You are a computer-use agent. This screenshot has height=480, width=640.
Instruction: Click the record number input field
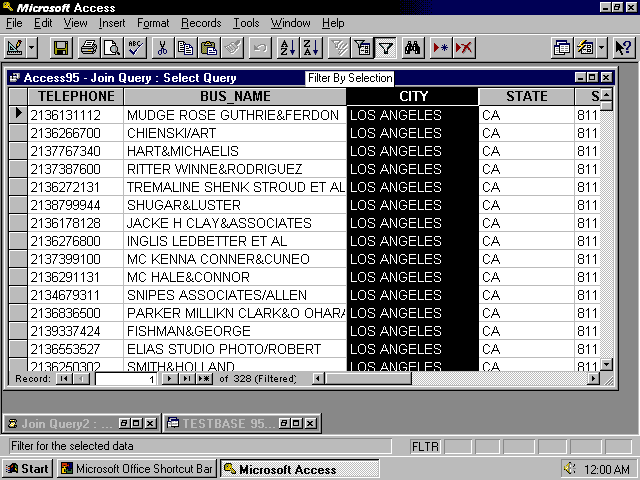click(125, 379)
